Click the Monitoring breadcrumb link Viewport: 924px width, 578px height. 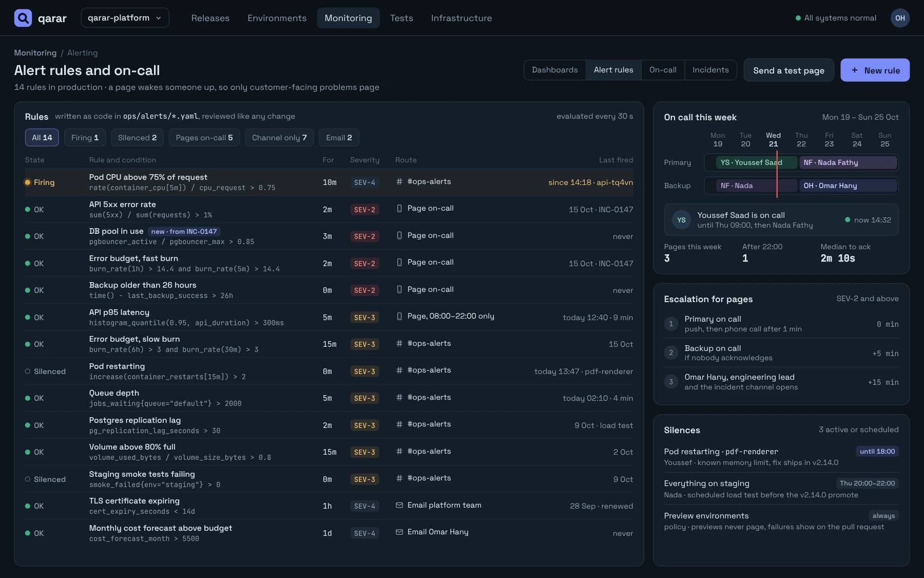coord(35,53)
